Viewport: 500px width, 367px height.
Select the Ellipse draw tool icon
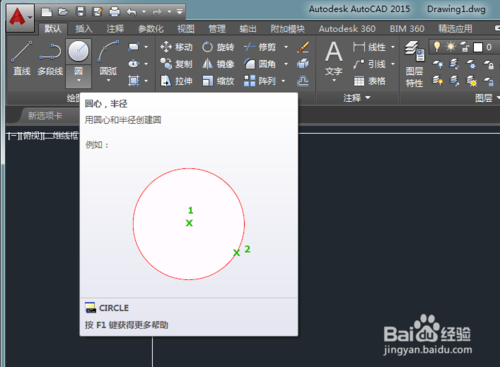point(133,63)
